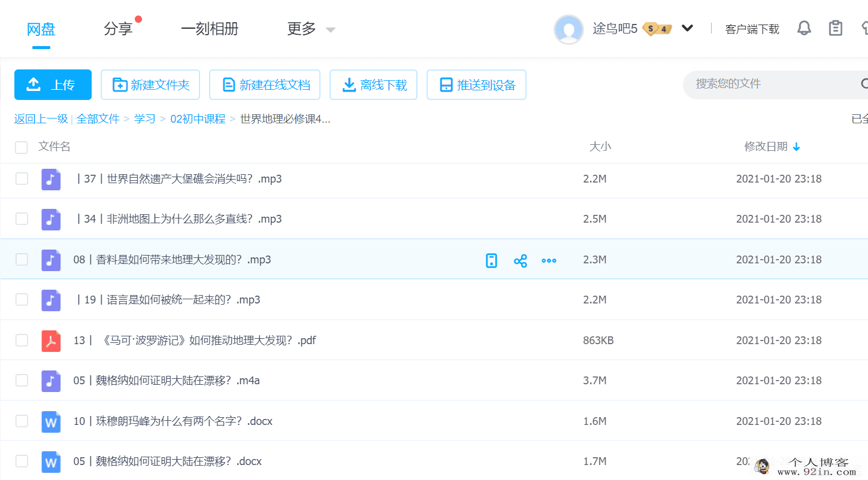The image size is (868, 480).
Task: Navigate to 02初中课程 breadcrumb
Action: coord(198,119)
